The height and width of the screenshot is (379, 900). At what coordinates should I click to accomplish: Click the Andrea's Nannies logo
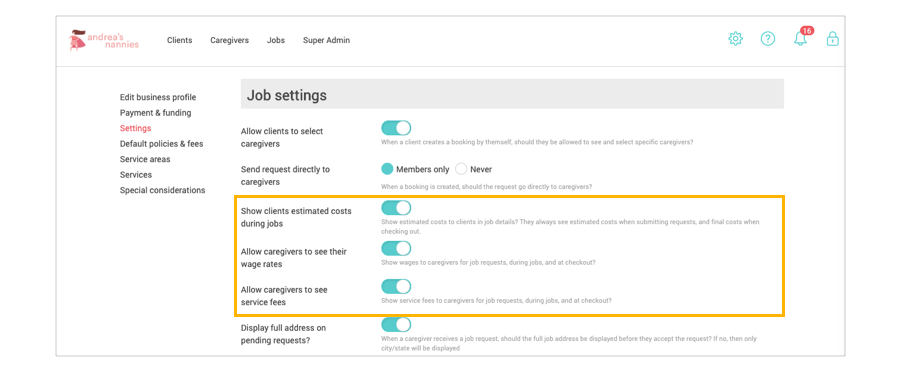tap(104, 40)
